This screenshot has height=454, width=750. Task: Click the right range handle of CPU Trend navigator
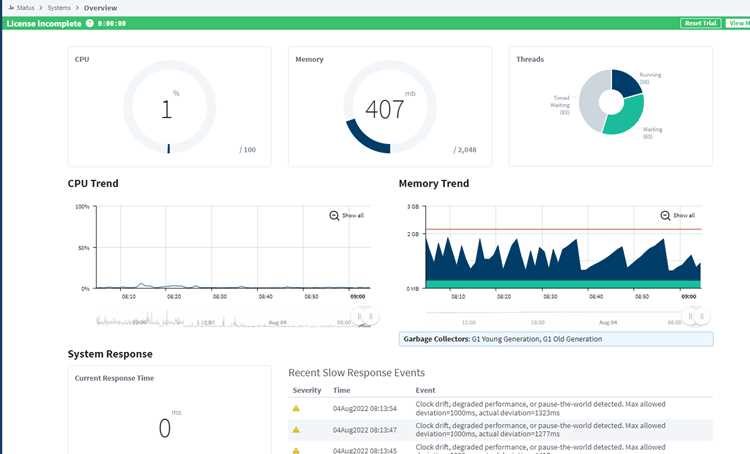click(371, 317)
